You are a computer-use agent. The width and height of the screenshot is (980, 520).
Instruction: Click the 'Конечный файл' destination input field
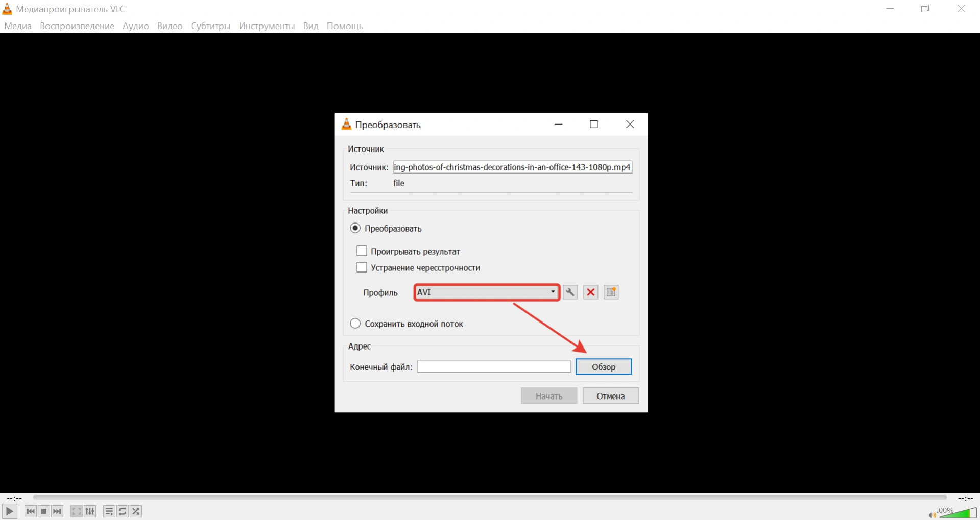[493, 367]
